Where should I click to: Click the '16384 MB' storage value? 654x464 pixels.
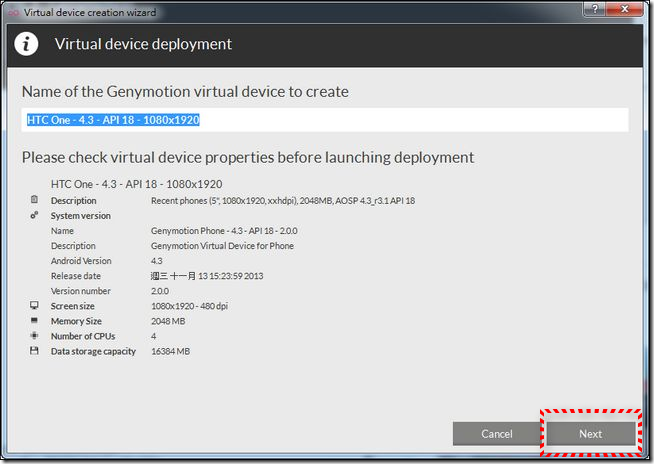click(170, 351)
